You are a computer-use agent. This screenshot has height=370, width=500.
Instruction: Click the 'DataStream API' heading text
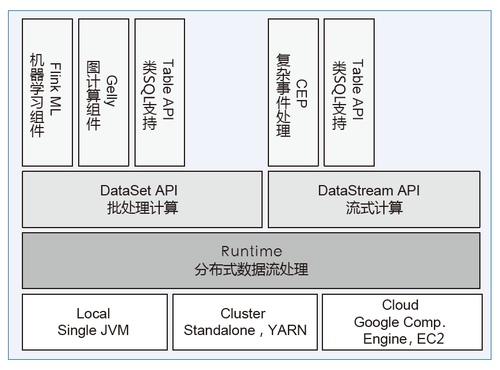click(x=369, y=191)
